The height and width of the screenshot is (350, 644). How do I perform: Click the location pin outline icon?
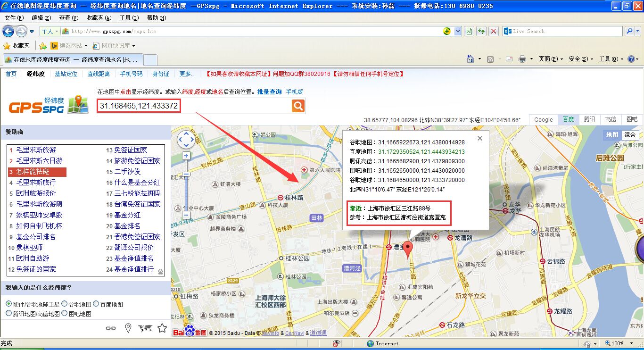128,328
